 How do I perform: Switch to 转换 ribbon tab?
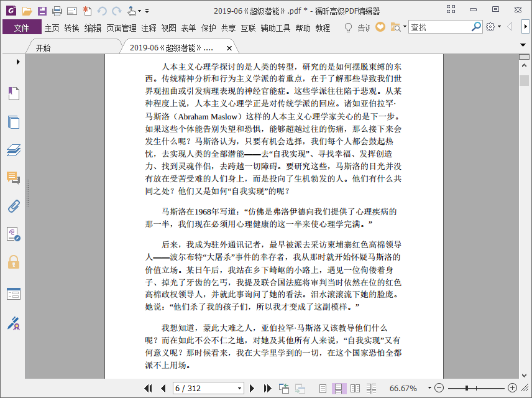pyautogui.click(x=71, y=28)
